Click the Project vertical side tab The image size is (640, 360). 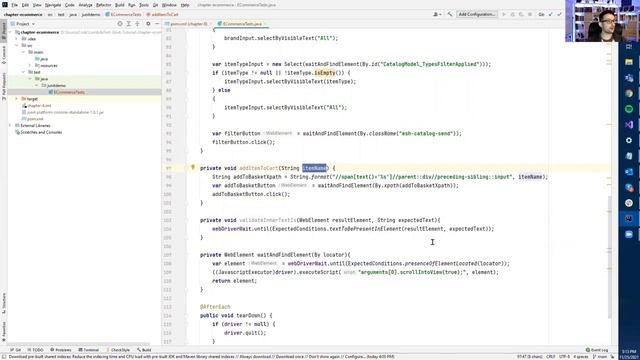coord(4,31)
